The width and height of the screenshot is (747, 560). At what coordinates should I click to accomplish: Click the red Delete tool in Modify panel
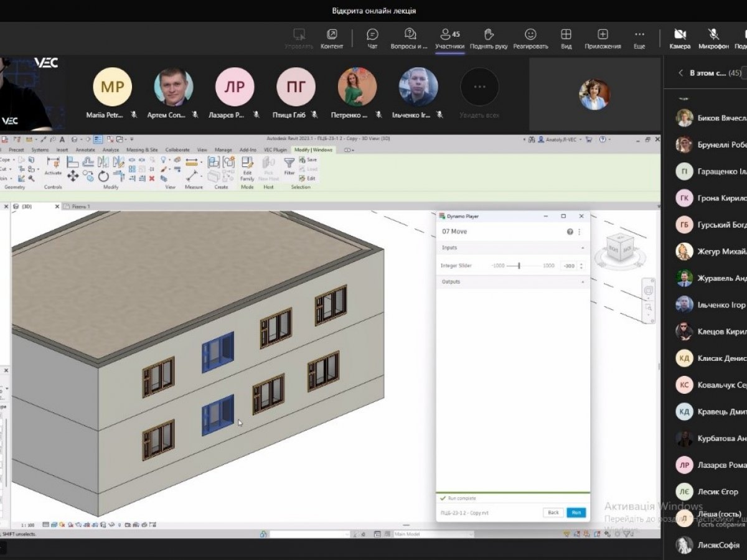(152, 178)
